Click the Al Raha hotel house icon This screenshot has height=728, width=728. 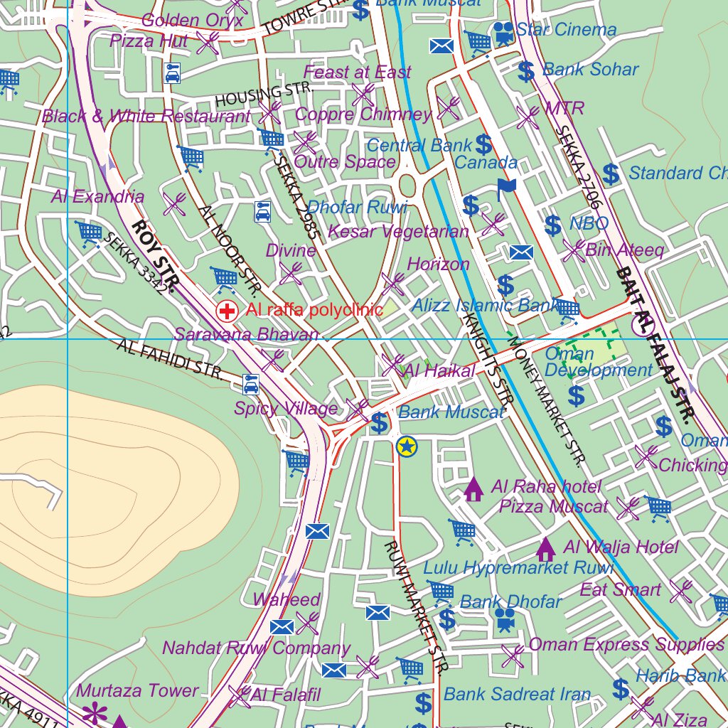473,489
